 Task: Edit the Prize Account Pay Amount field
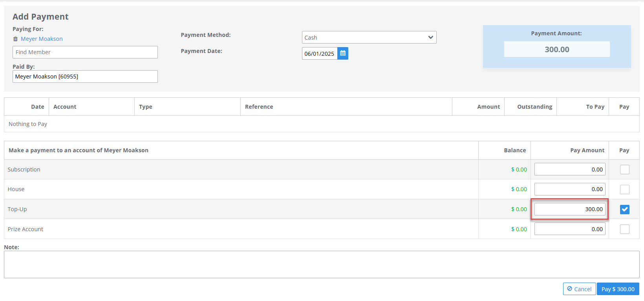(x=570, y=229)
